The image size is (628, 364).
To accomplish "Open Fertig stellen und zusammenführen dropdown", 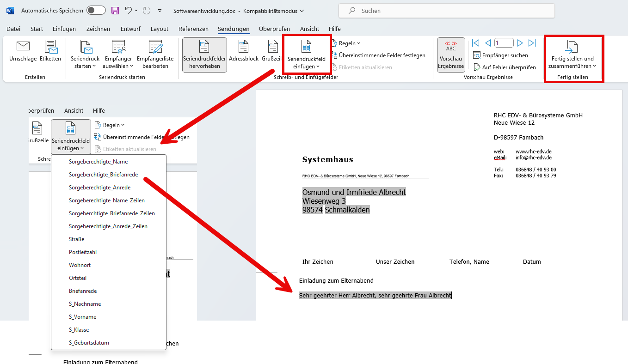I will (573, 55).
